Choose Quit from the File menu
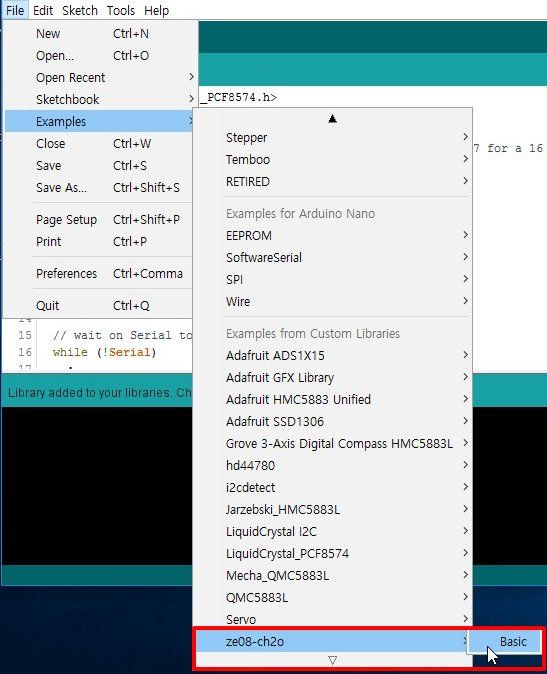 [99, 306]
